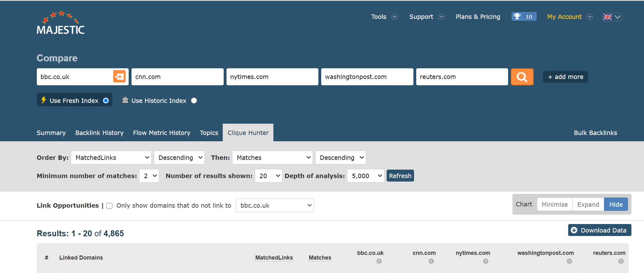Click the My Account dropdown arrow icon

pos(590,17)
